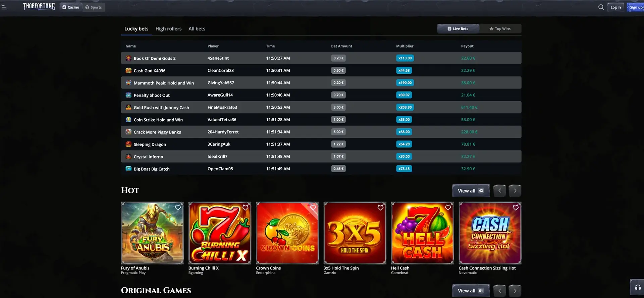Click the Log in button

click(615, 7)
